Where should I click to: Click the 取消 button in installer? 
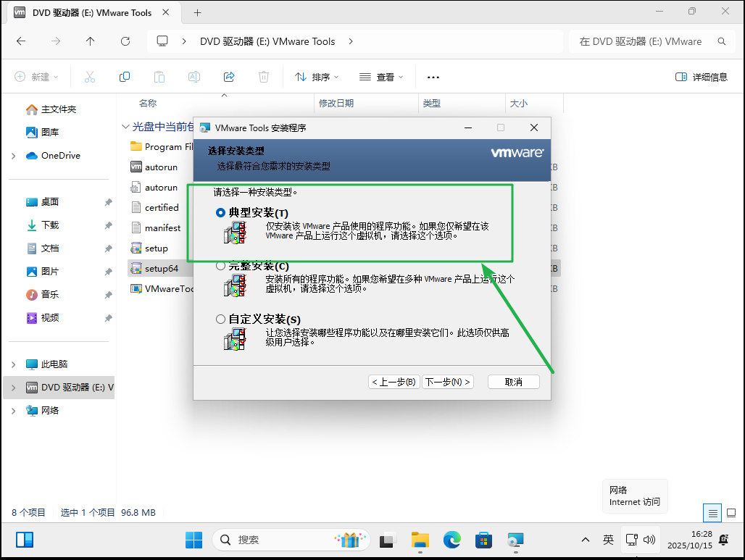pos(514,382)
